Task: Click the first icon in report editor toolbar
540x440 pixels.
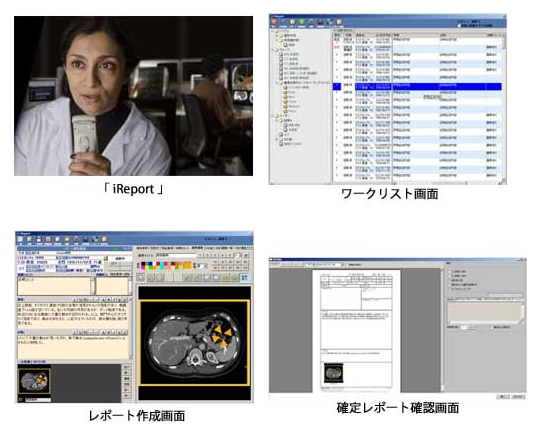Action: pos(20,239)
